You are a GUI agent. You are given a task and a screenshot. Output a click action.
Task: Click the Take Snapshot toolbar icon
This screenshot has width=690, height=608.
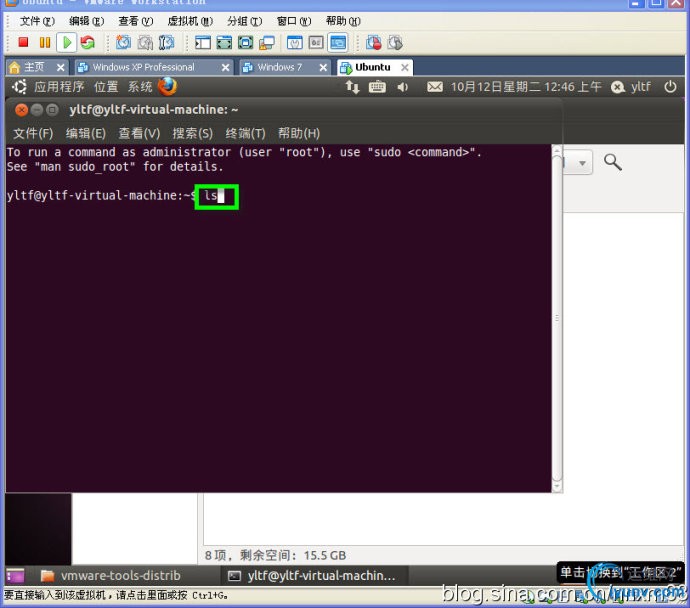tap(123, 42)
